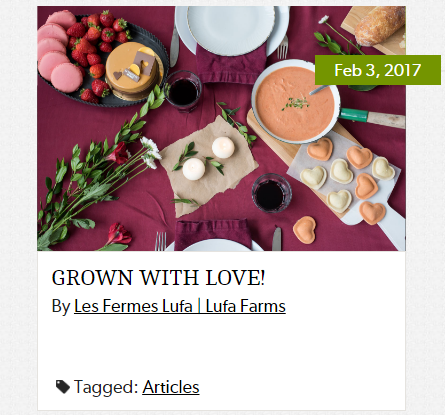Click the single orange heart ravioli on tablecloth
Screen dimensions: 445x415
[304, 230]
